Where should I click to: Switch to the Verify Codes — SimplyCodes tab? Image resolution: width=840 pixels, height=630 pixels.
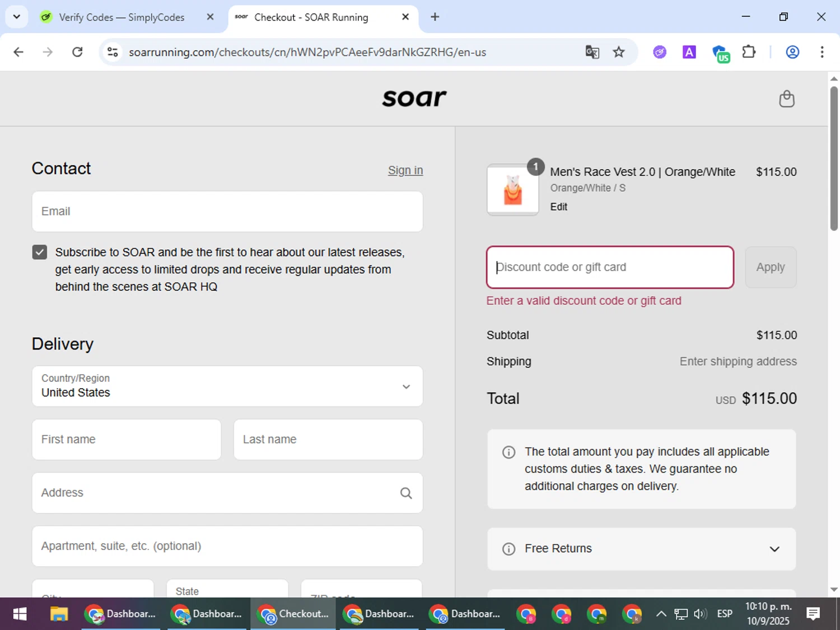122,17
